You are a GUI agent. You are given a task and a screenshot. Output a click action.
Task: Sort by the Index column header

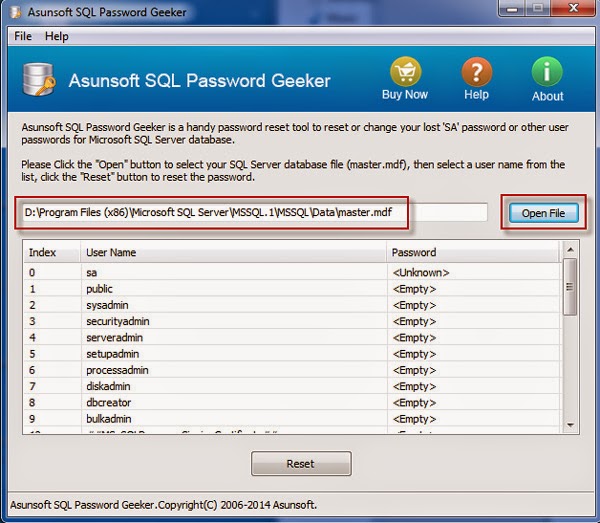coord(52,252)
